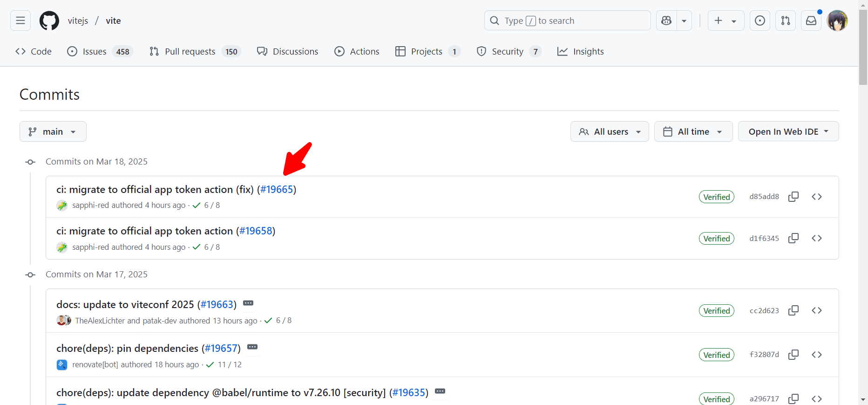Copy full SHA for d1f6345
The image size is (868, 405).
point(793,238)
